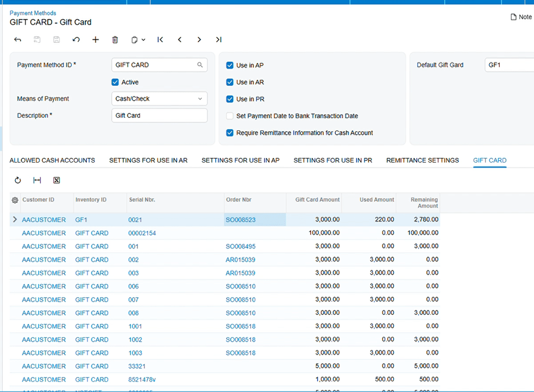The height and width of the screenshot is (392, 534).
Task: Expand the first row with serial 0021
Action: pos(15,220)
